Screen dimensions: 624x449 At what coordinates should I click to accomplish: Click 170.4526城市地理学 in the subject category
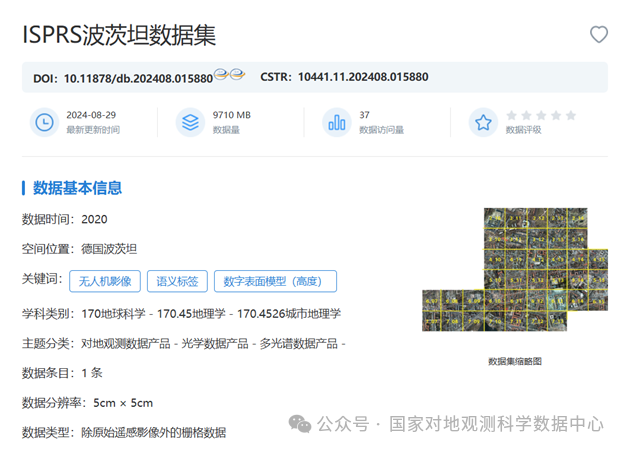pyautogui.click(x=289, y=314)
